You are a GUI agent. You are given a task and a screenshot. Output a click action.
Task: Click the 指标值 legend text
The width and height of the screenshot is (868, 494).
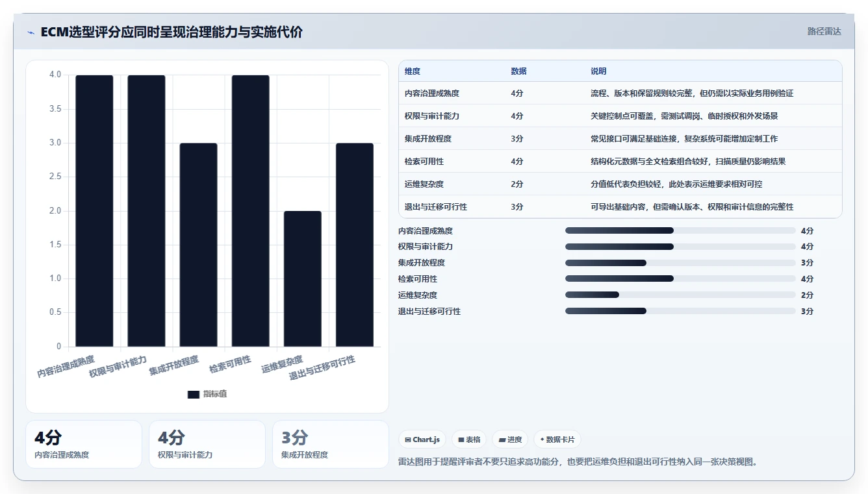[x=215, y=394]
